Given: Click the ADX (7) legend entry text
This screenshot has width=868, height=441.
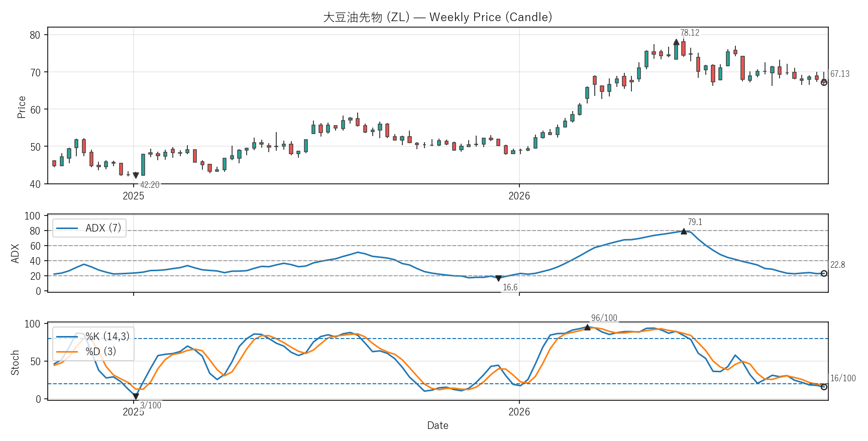Looking at the screenshot, I should (103, 228).
